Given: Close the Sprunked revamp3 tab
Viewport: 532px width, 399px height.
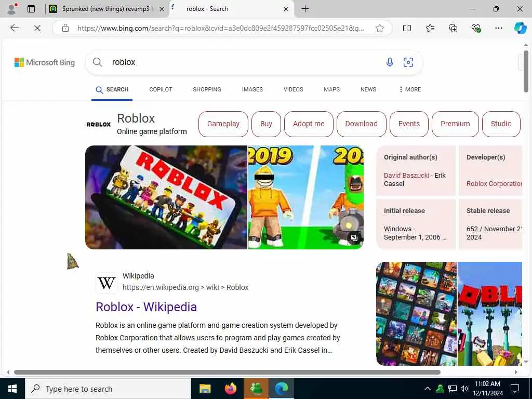Looking at the screenshot, I should tap(162, 9).
